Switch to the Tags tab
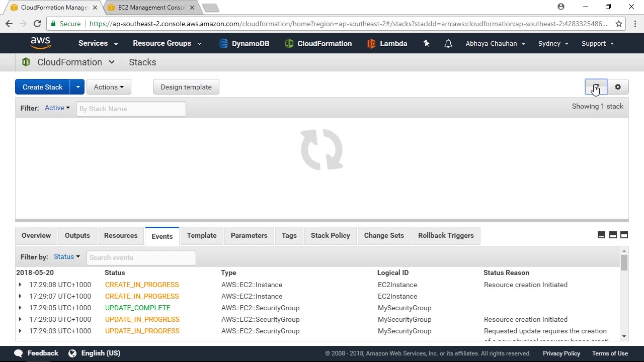Image resolution: width=644 pixels, height=362 pixels. coord(289,236)
